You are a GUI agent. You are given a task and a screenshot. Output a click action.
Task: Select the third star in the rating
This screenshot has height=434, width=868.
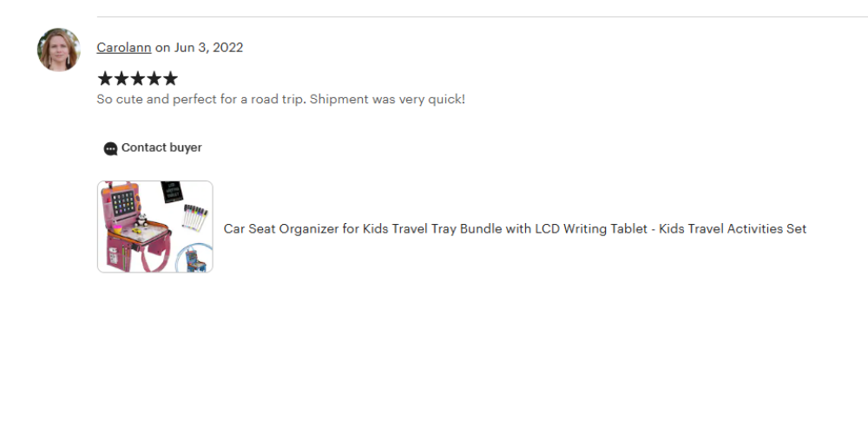click(x=137, y=79)
